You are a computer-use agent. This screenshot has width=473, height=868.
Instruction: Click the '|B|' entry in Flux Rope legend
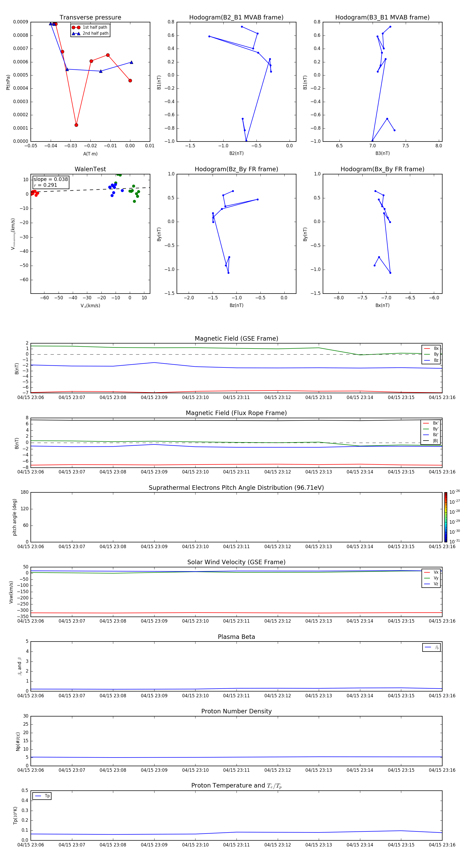coord(431,441)
